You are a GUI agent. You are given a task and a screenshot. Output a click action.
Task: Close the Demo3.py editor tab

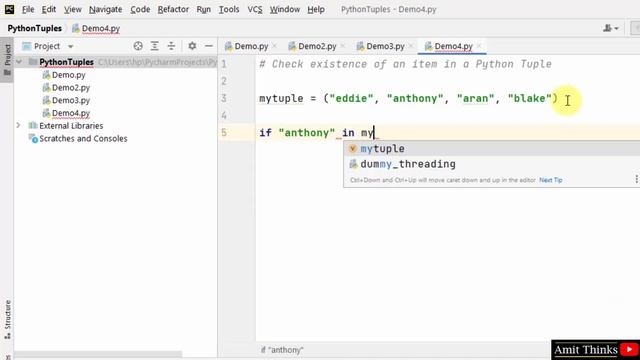[x=411, y=46]
